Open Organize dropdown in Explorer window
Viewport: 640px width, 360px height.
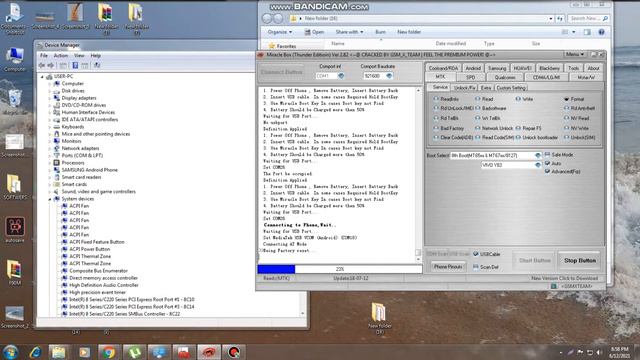click(280, 32)
